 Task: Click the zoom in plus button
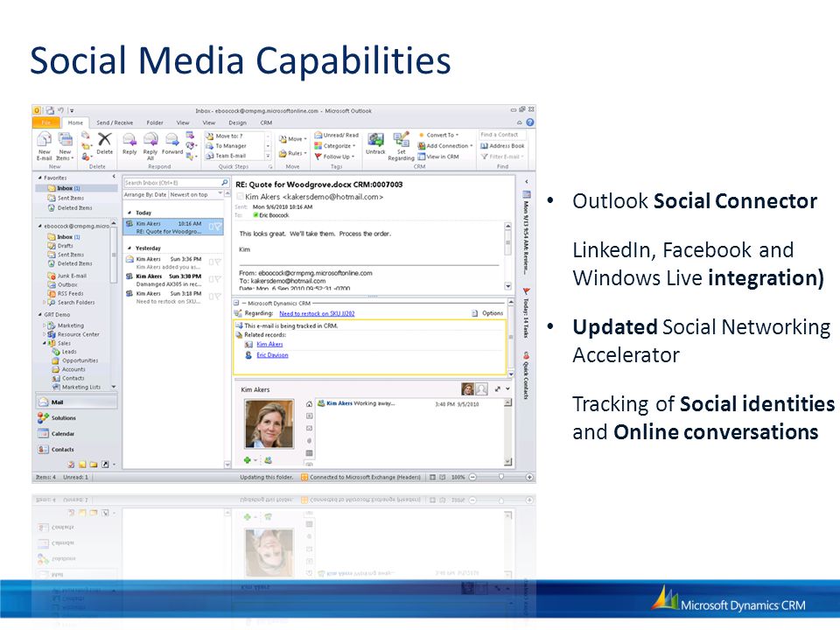pyautogui.click(x=529, y=477)
